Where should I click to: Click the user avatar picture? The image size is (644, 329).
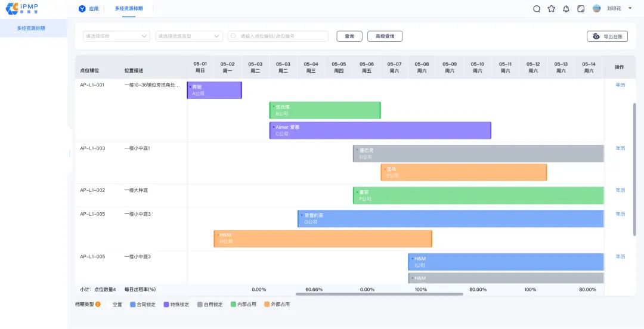597,9
